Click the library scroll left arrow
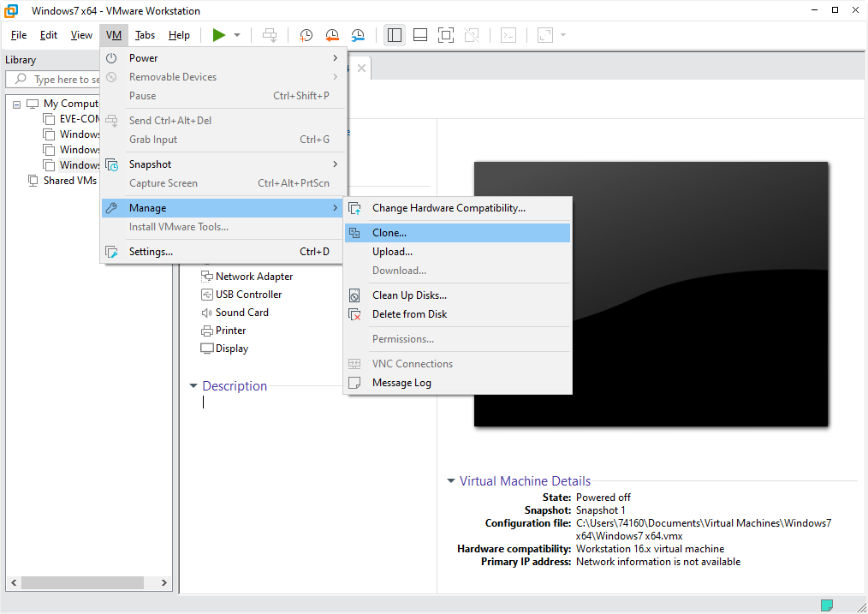Viewport: 868px width, 614px height. coord(14,582)
